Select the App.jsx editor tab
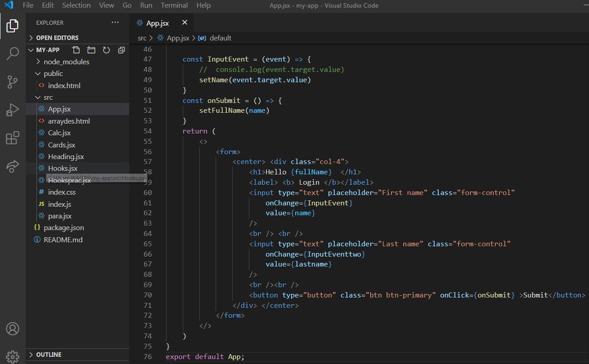This screenshot has height=364, width=589. [157, 22]
